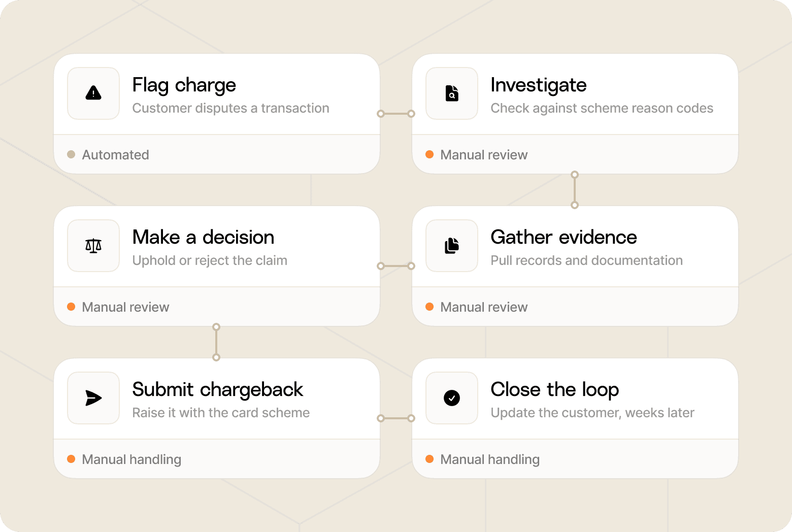Click the orange dot on Close the loop's status
792x532 pixels.
(x=430, y=459)
